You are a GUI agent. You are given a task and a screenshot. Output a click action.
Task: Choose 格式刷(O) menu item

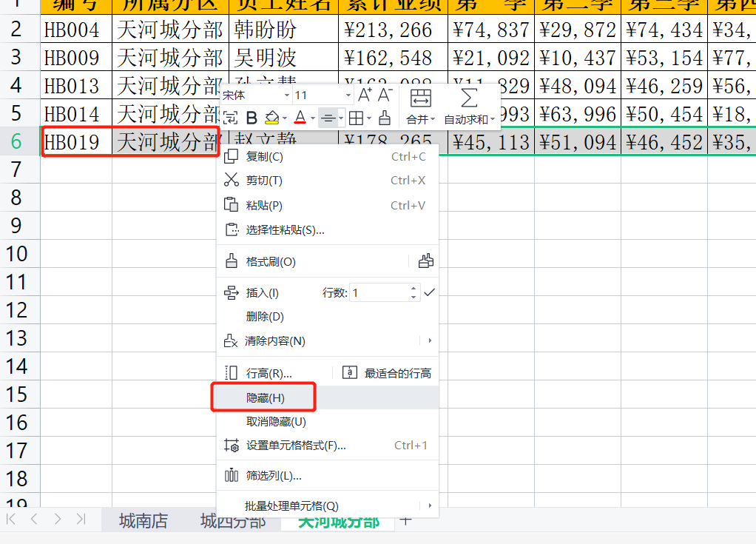click(x=312, y=261)
